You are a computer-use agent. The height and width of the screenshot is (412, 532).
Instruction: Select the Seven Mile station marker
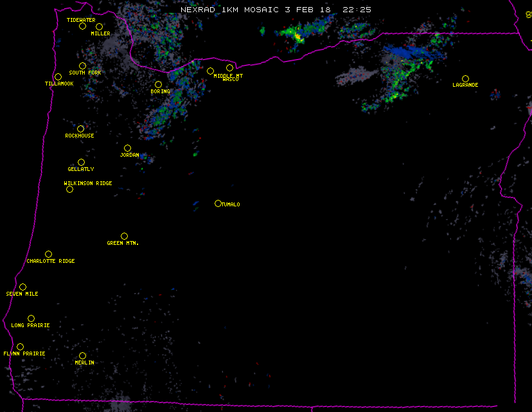click(x=22, y=287)
